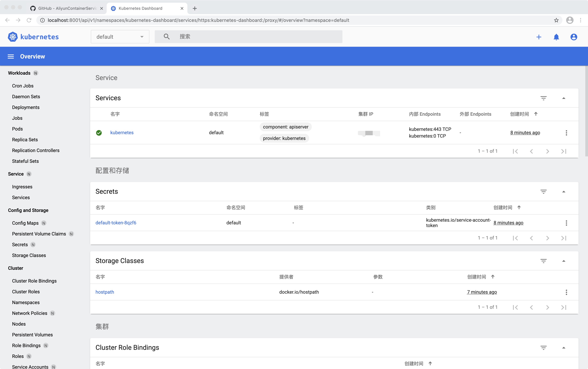Click the Kubernetes dashboard home icon
588x369 pixels.
tap(13, 36)
